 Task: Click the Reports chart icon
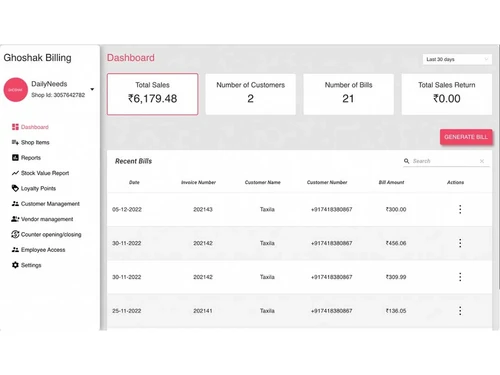[x=15, y=158]
